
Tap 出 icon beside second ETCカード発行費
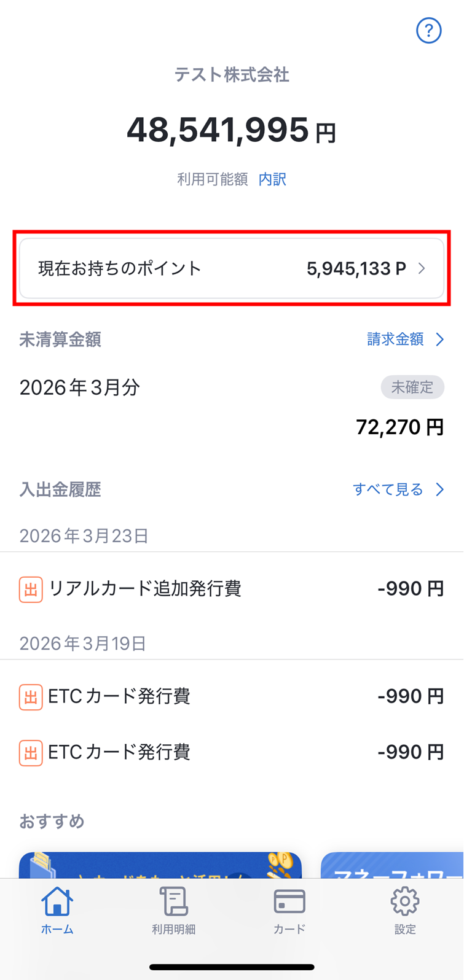click(31, 753)
